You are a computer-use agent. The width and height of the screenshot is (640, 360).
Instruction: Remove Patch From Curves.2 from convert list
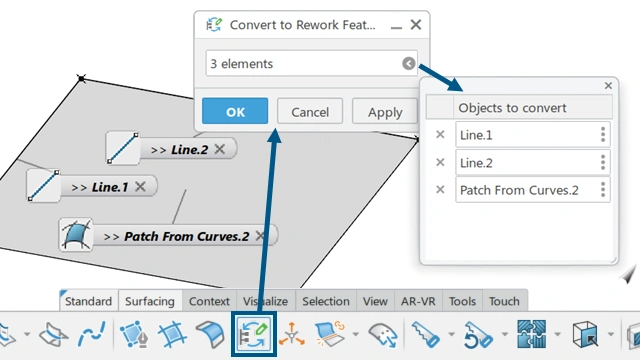pos(440,189)
